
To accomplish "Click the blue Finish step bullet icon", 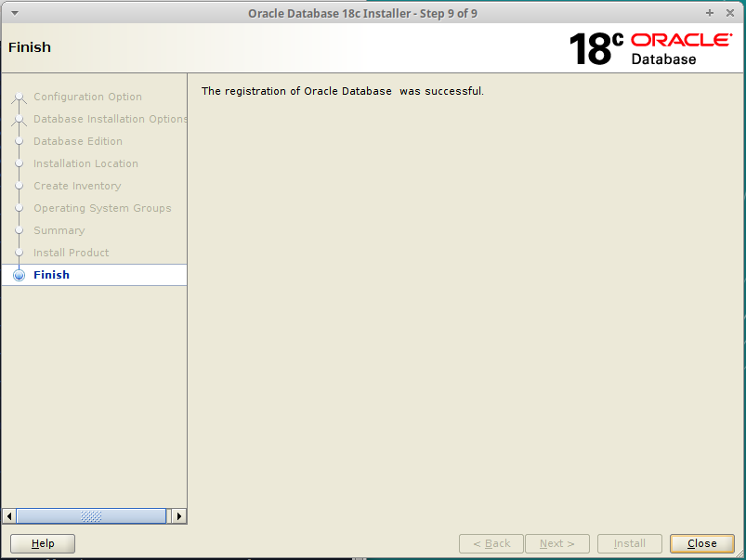I will coord(19,275).
